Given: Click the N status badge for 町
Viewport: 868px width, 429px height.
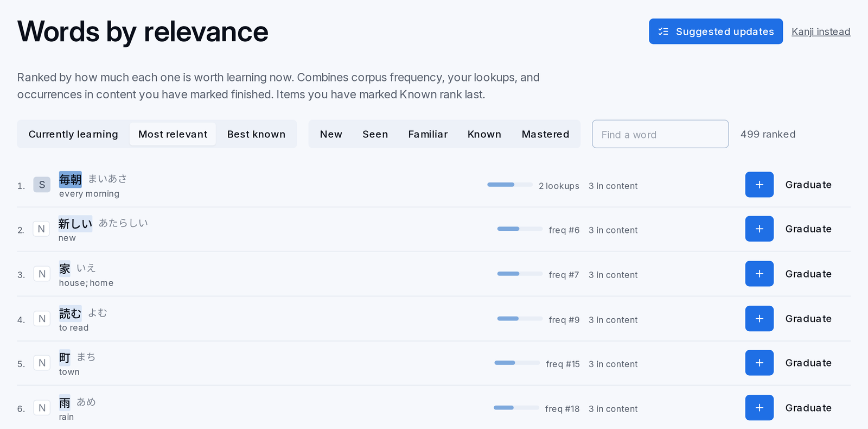Looking at the screenshot, I should pyautogui.click(x=42, y=363).
